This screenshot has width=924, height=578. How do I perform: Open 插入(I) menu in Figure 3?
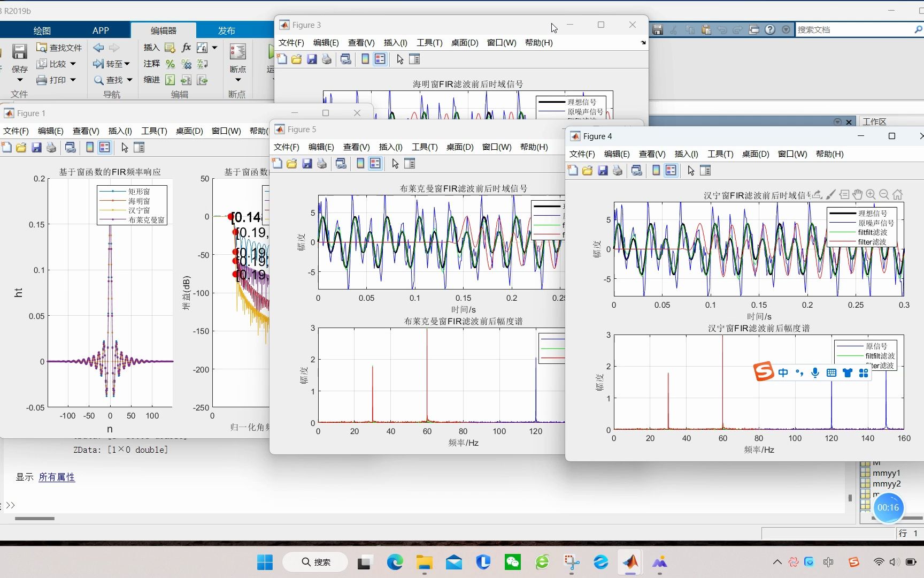[395, 43]
